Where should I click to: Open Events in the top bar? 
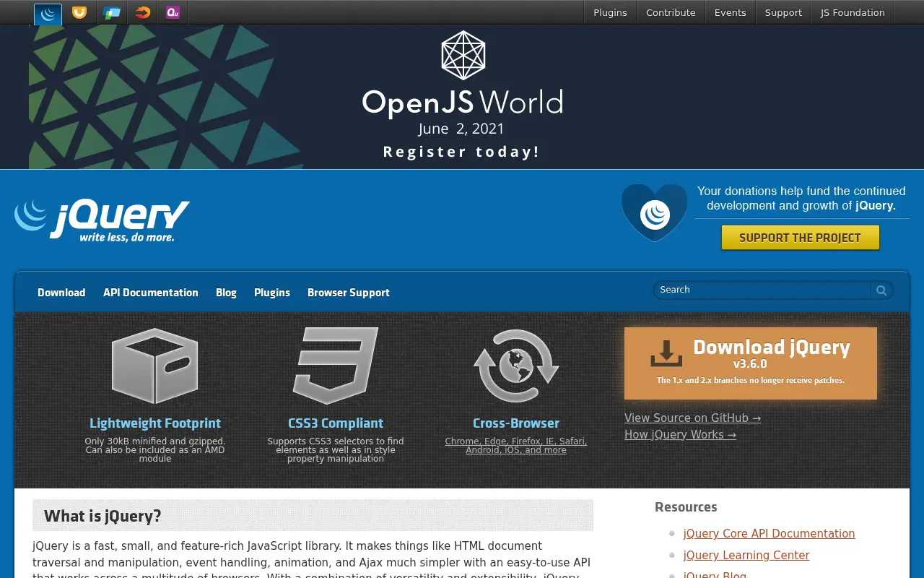pos(730,12)
